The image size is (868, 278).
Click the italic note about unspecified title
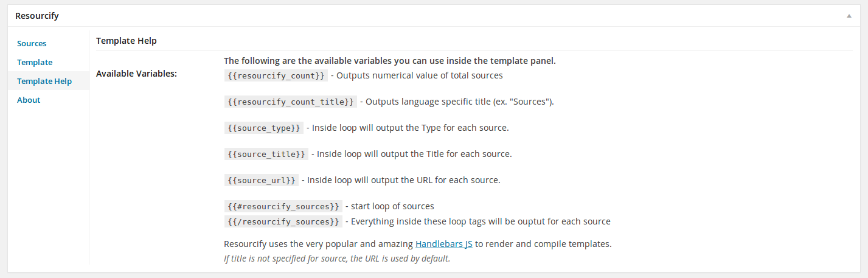point(337,259)
